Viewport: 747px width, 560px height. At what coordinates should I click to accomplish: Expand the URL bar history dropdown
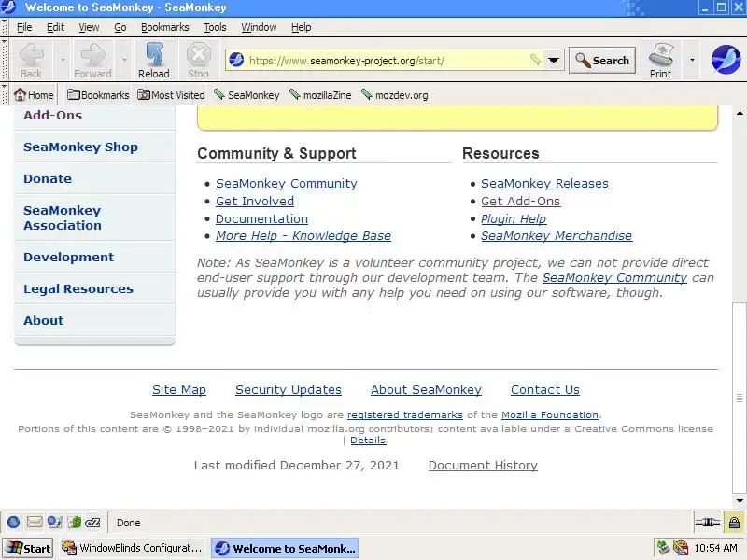(x=554, y=60)
